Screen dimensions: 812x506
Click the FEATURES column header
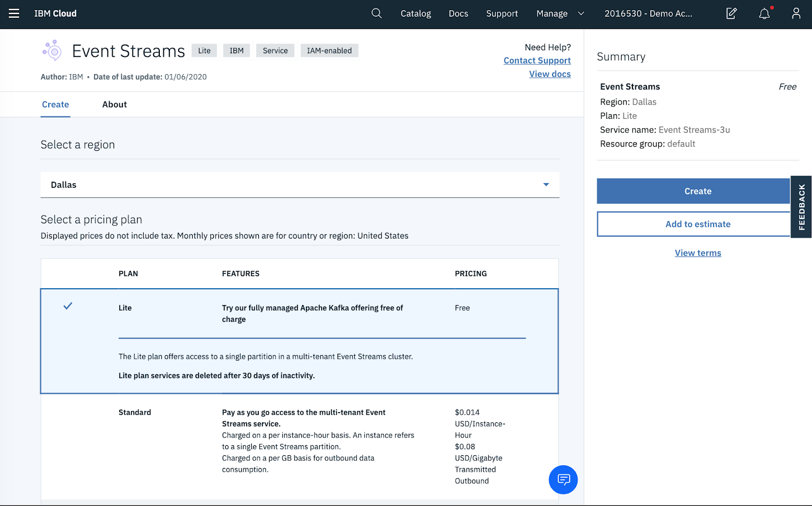pos(241,274)
